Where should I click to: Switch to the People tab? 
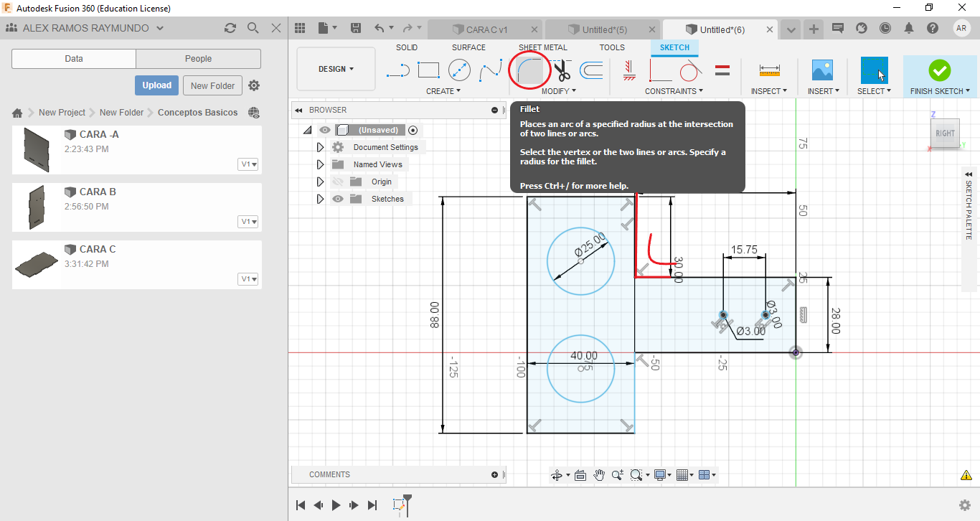198,59
